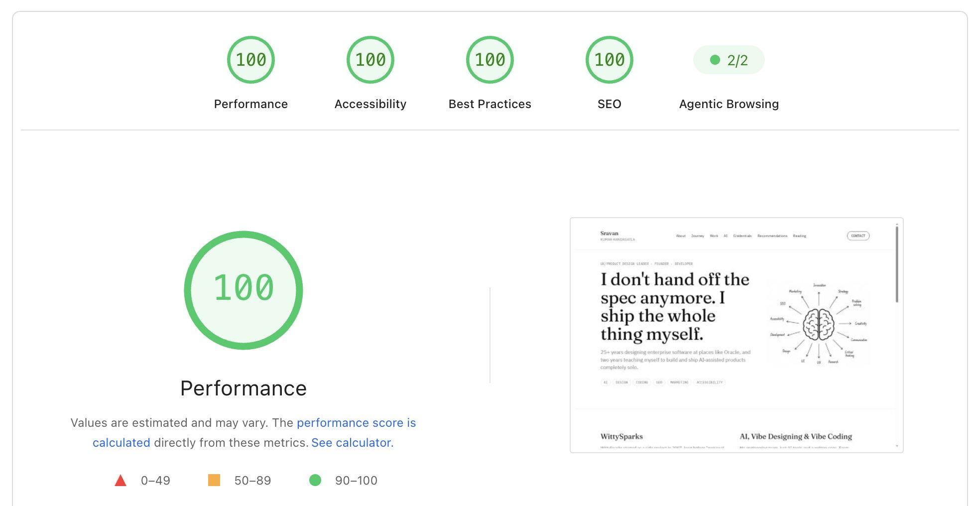Click 'WittySparks' heading in the preview
The width and height of the screenshot is (980, 506).
coord(621,436)
